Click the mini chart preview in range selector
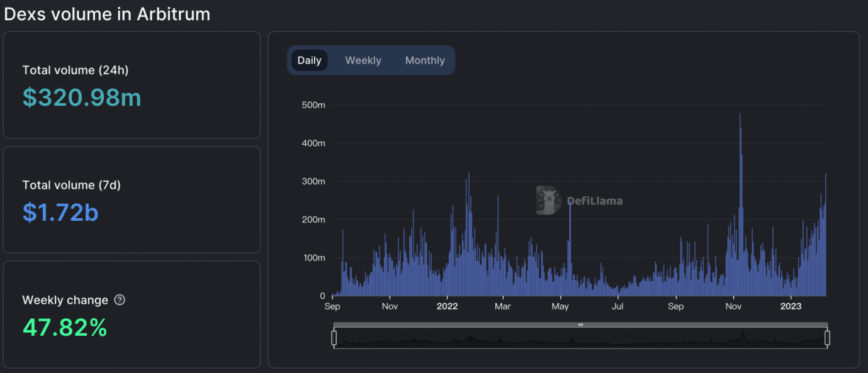This screenshot has height=373, width=868. point(580,339)
